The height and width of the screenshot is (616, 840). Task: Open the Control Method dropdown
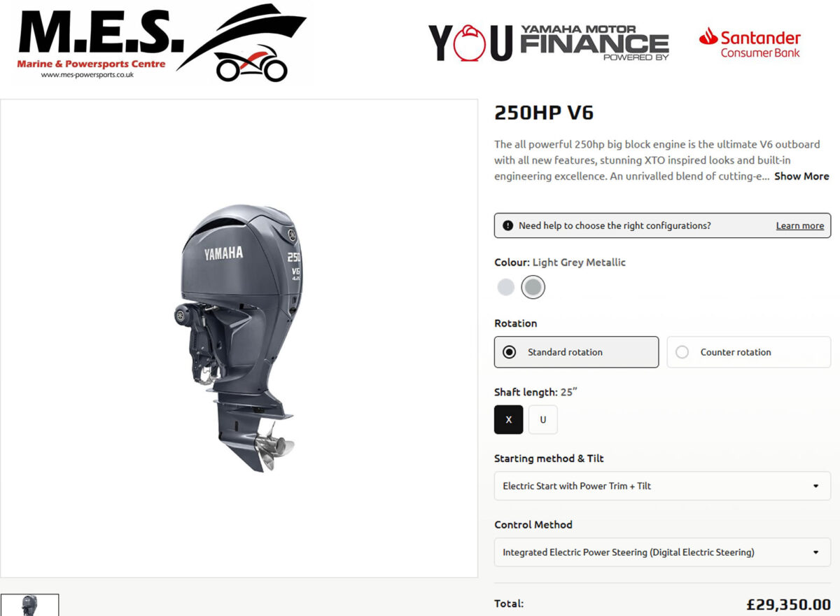coord(662,552)
